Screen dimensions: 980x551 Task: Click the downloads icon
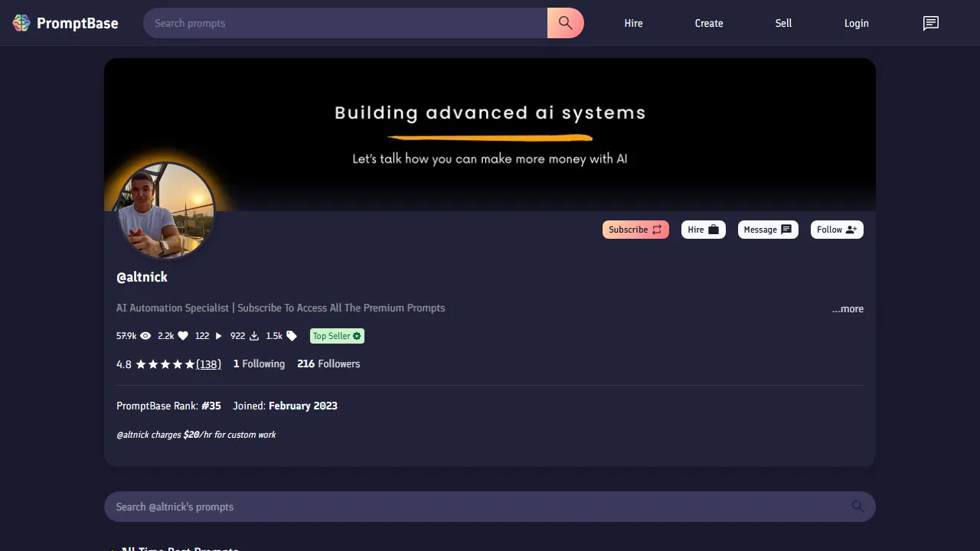point(253,335)
